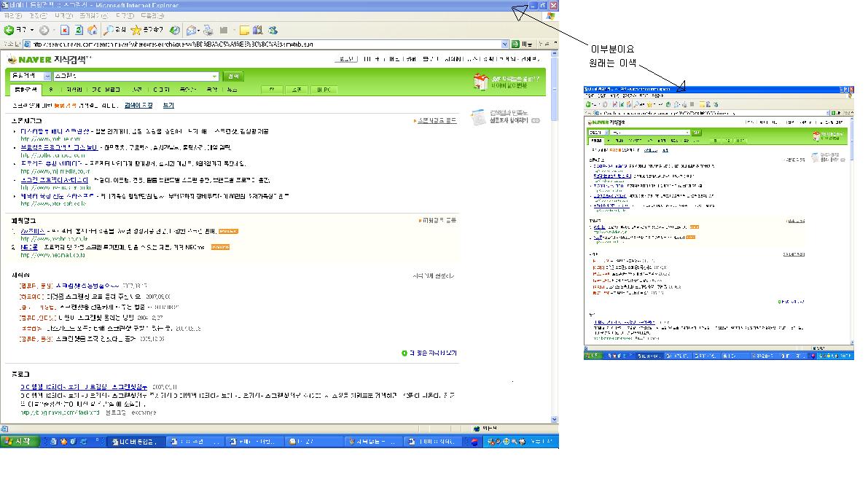Click the survey notepad icon at right

pos(478,117)
